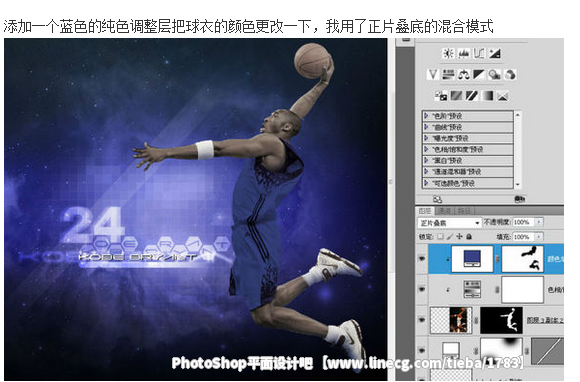Click link icon between color fill thumbnail and mask

[497, 259]
